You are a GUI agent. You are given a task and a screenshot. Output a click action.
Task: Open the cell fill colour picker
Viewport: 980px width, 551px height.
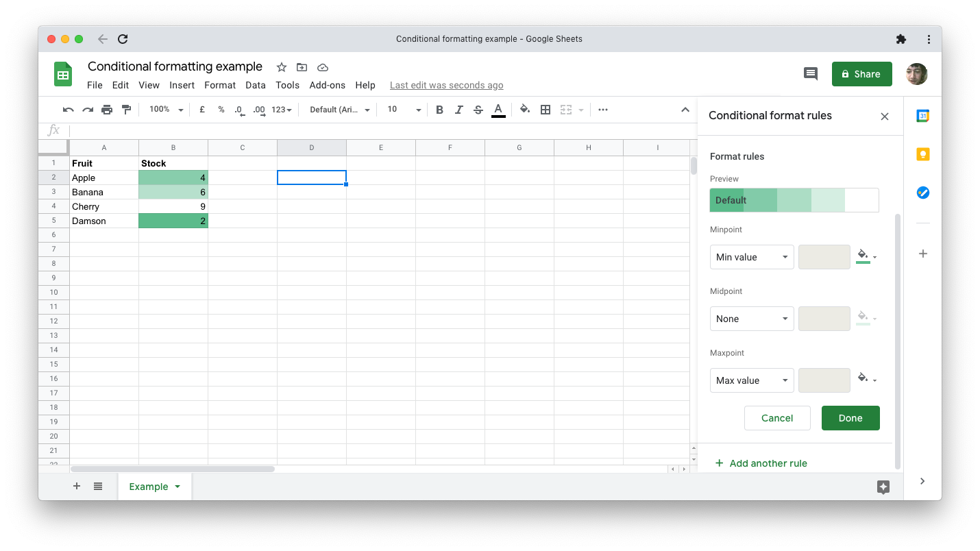point(525,110)
